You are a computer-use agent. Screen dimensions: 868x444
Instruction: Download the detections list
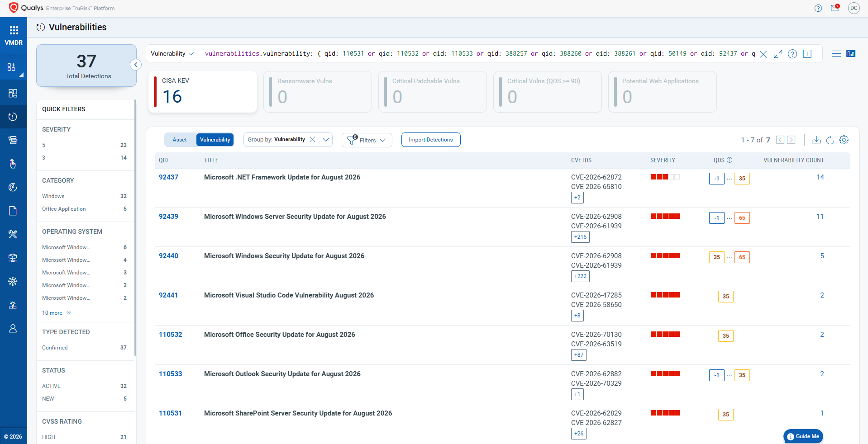[x=816, y=140]
